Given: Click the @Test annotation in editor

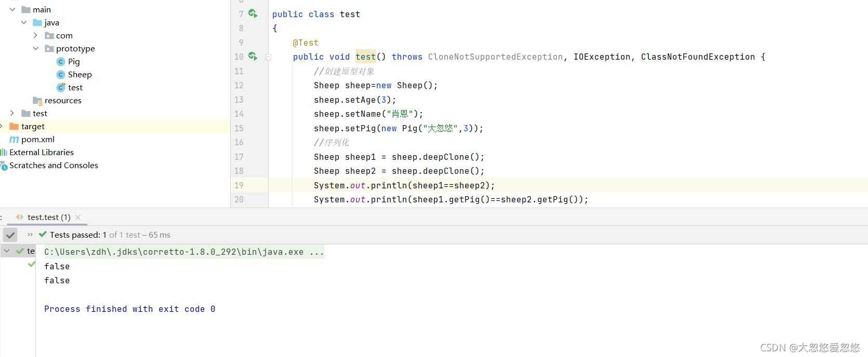Looking at the screenshot, I should [x=305, y=43].
